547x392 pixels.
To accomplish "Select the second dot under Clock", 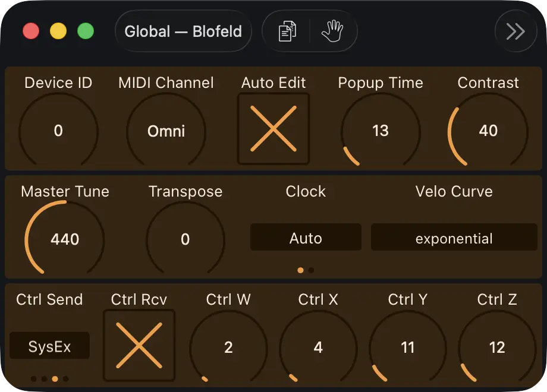I will click(311, 270).
